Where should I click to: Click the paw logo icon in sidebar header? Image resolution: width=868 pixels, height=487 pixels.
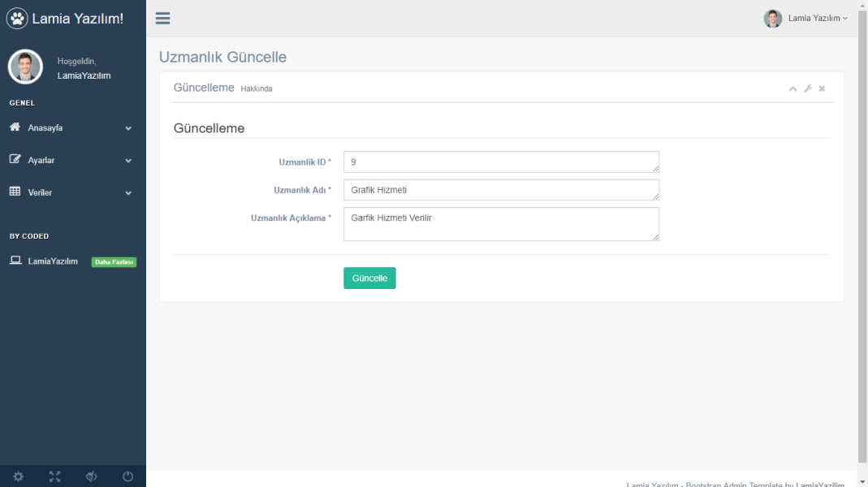click(17, 18)
